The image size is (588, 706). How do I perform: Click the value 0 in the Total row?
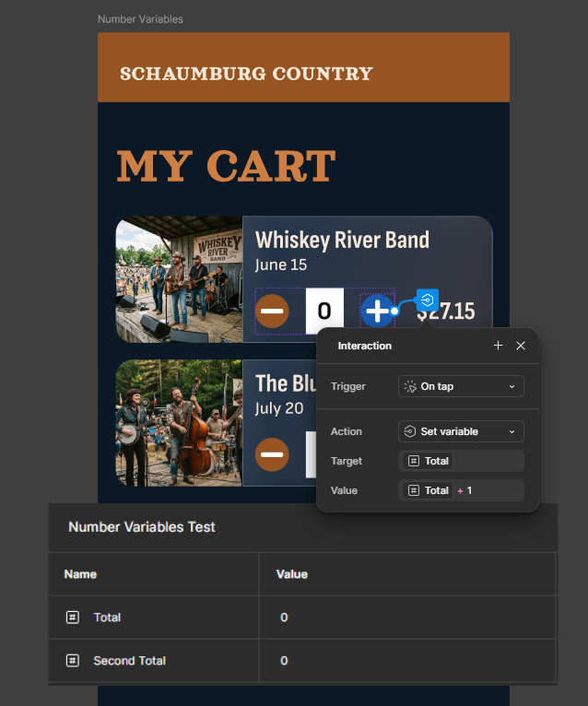284,618
